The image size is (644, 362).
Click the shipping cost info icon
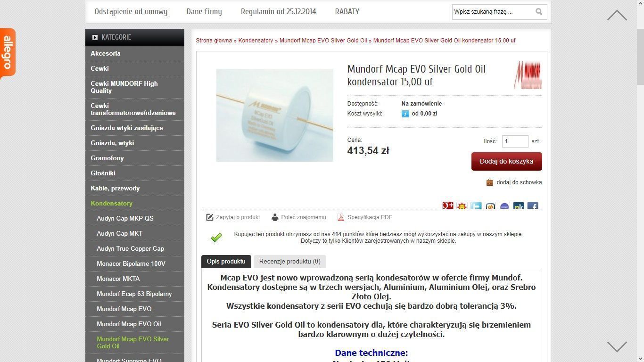[x=405, y=114]
